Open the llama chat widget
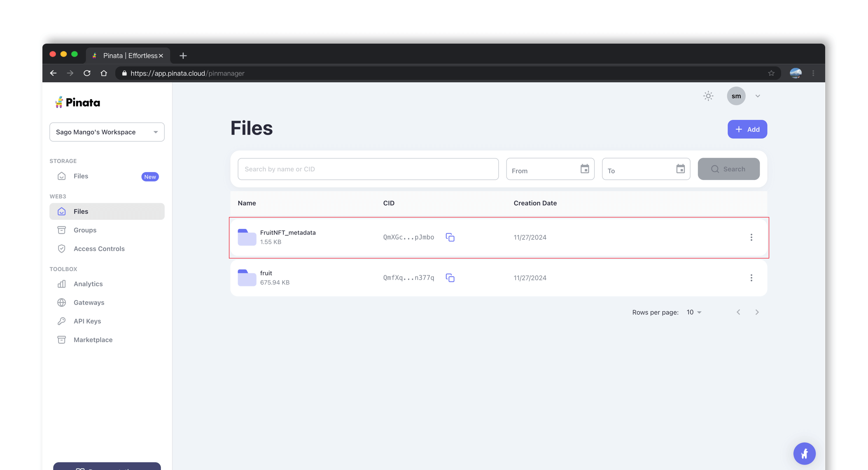This screenshot has width=868, height=470. coord(804,454)
